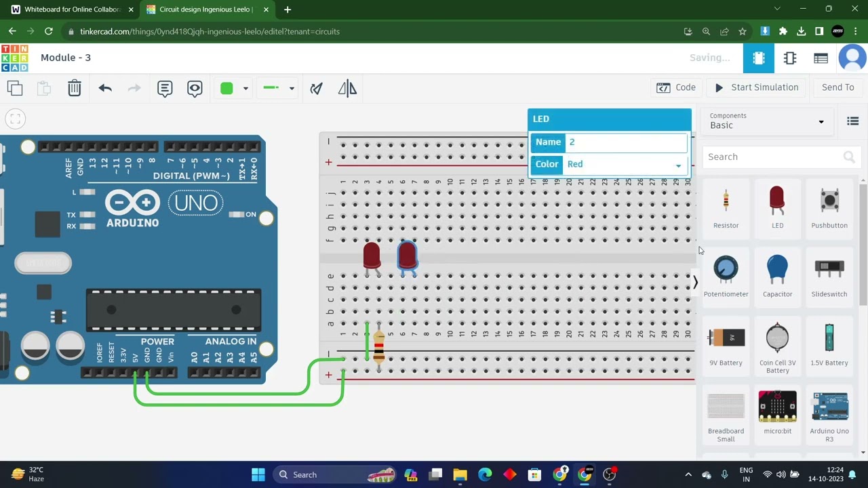868x488 pixels.
Task: Switch to schematic view
Action: (x=790, y=58)
